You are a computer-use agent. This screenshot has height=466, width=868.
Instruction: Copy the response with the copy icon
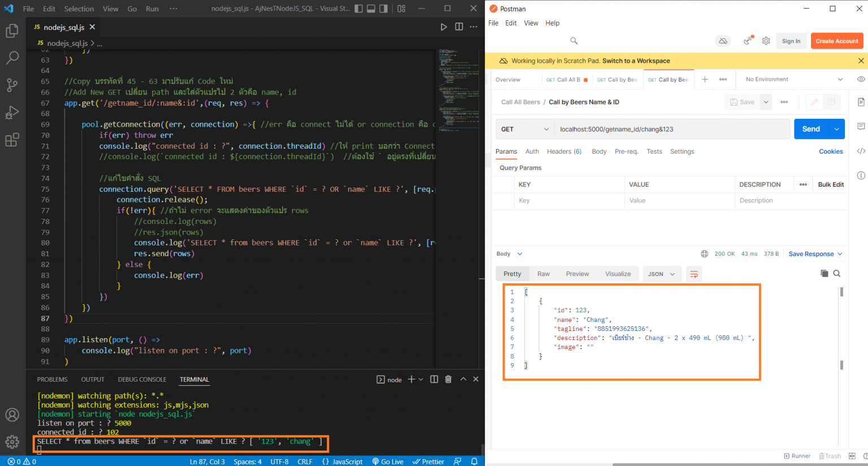coord(824,273)
